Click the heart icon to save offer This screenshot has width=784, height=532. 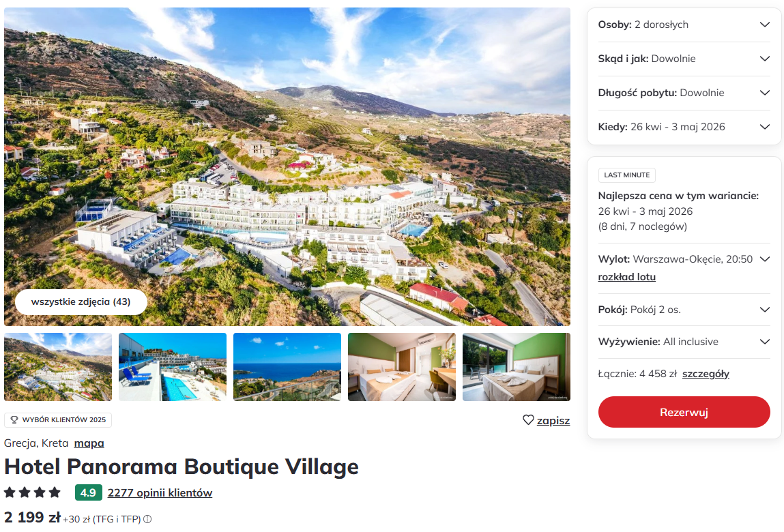coord(528,420)
